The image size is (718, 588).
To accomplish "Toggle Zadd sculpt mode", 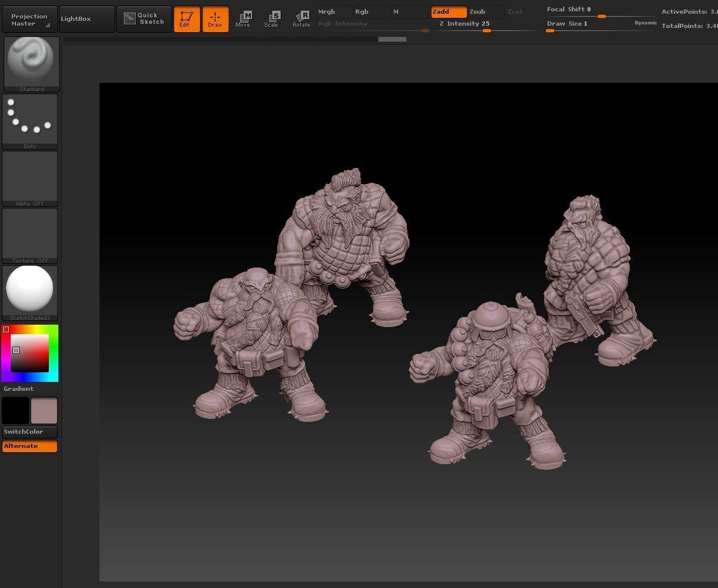I will pos(449,12).
